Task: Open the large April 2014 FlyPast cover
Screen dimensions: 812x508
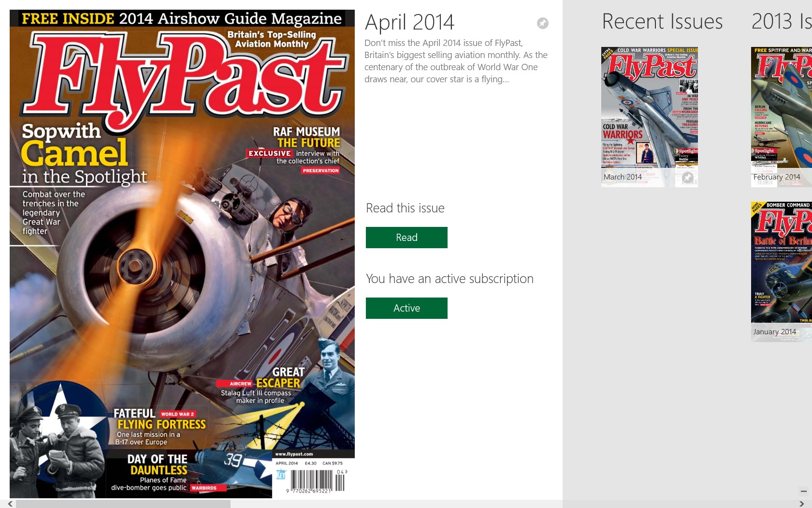Action: pyautogui.click(x=182, y=254)
